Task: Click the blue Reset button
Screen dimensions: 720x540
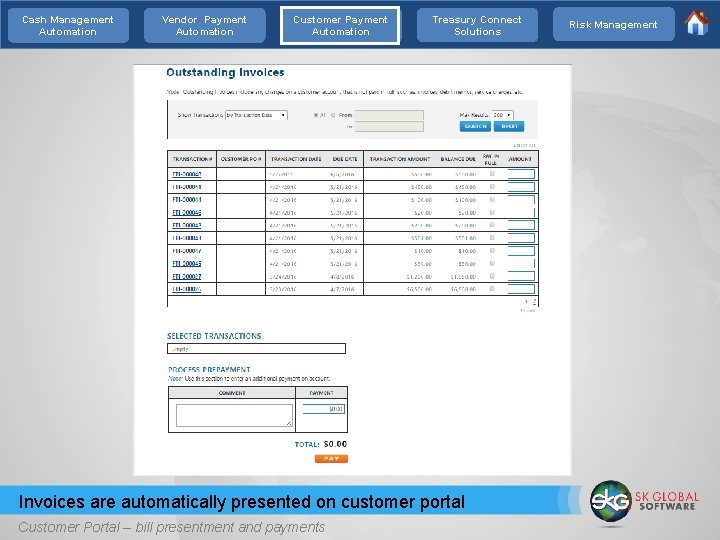Action: coord(509,126)
